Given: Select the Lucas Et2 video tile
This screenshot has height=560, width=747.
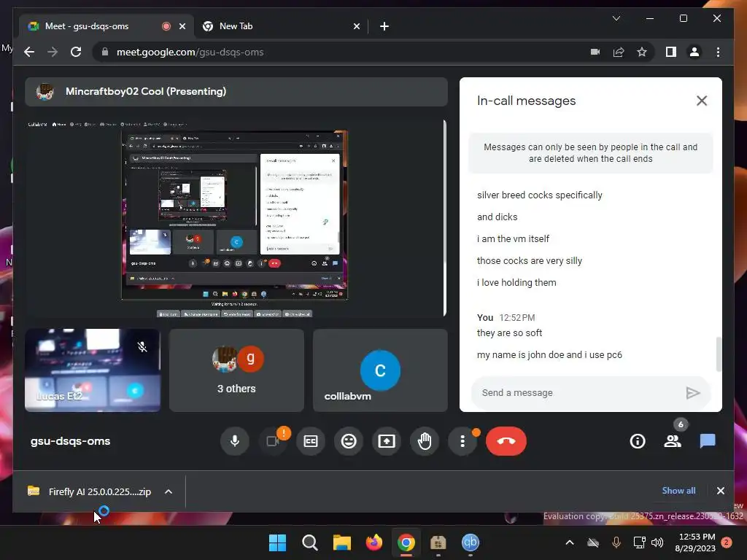Looking at the screenshot, I should click(93, 370).
